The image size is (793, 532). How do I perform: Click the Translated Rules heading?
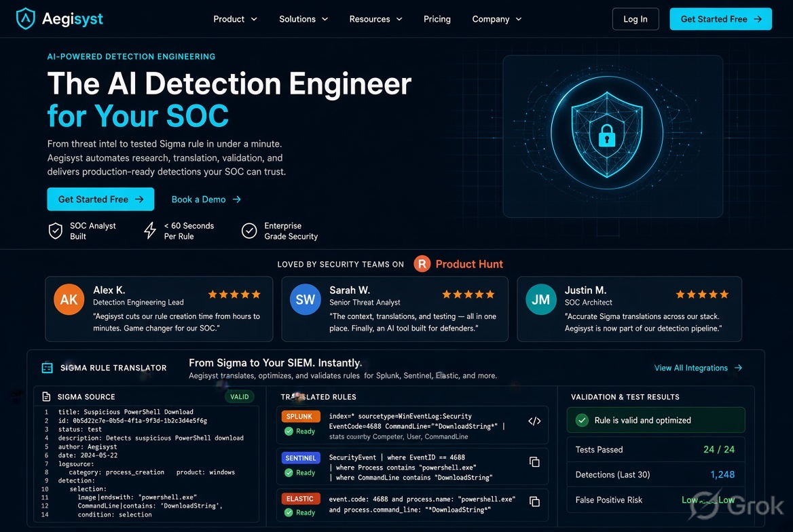(x=318, y=397)
